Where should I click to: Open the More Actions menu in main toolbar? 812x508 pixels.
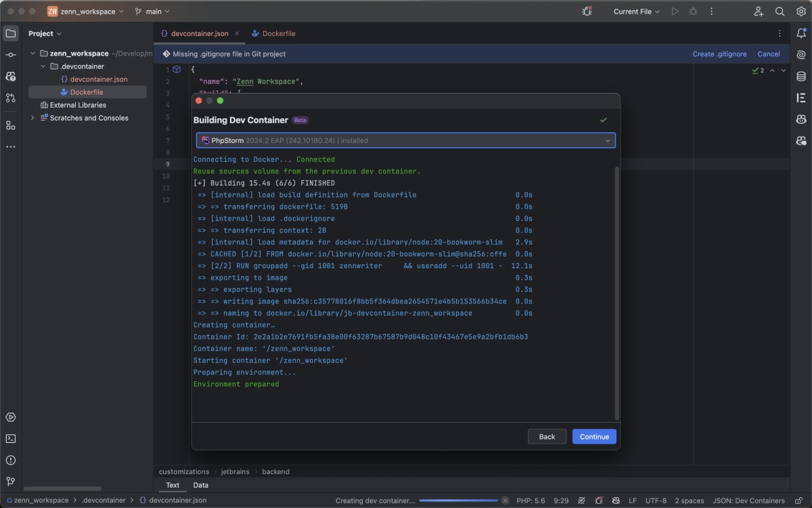[x=711, y=12]
